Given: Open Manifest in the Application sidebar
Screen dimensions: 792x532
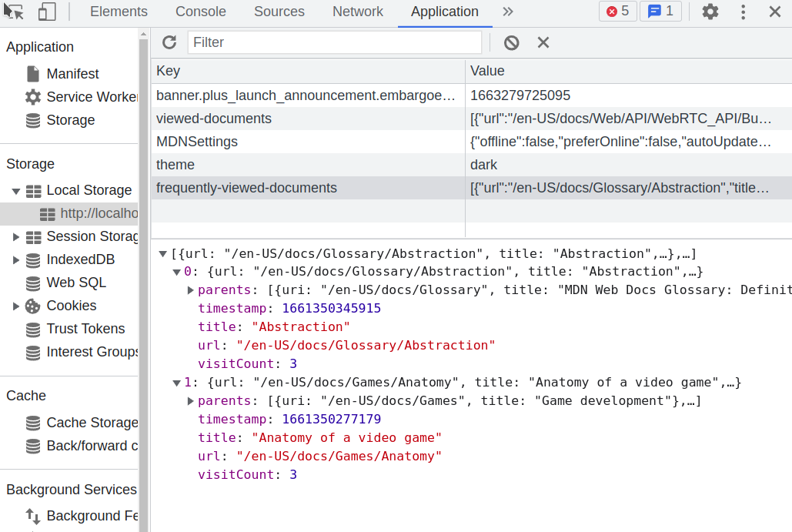Looking at the screenshot, I should (72, 74).
